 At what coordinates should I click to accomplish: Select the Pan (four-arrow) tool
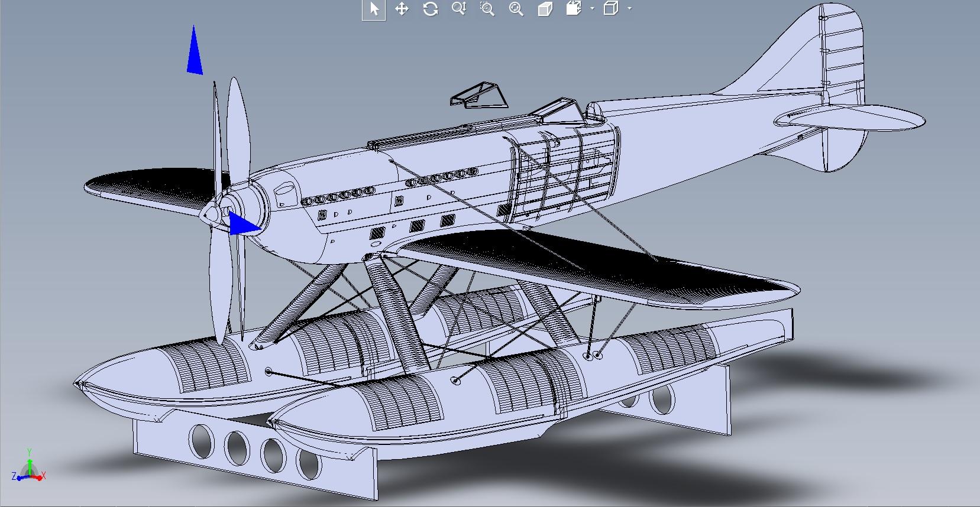tap(402, 9)
